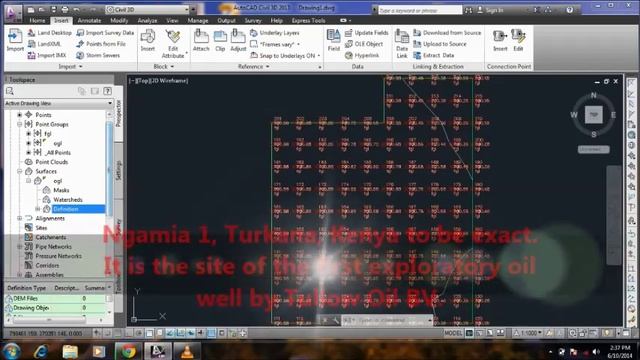Open Internet Explorer from the taskbar
This screenshot has width=640, height=360.
coord(41,351)
